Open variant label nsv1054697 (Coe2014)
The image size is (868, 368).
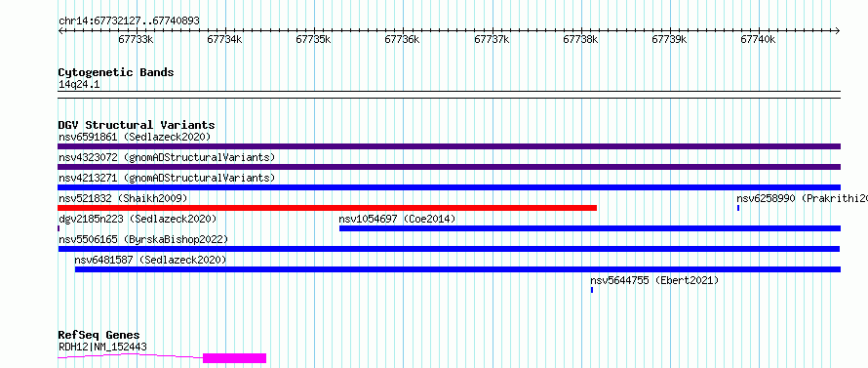click(398, 219)
